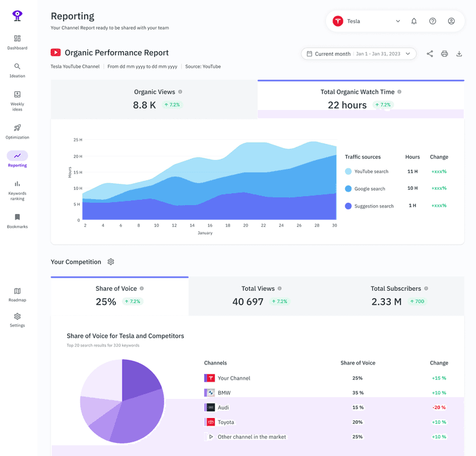Click info icon beside Organic Views
Viewport: 476px width, 456px height.
click(180, 92)
